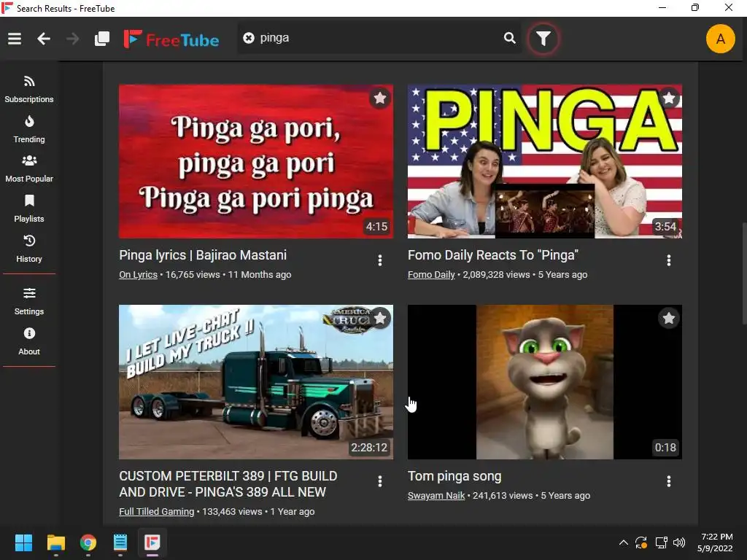Open Settings in sidebar
Screen dimensions: 747x560
(29, 301)
